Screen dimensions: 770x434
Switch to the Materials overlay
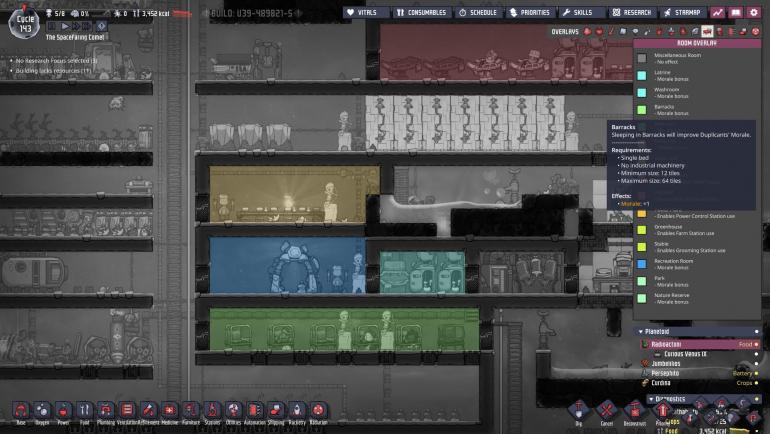click(x=623, y=31)
